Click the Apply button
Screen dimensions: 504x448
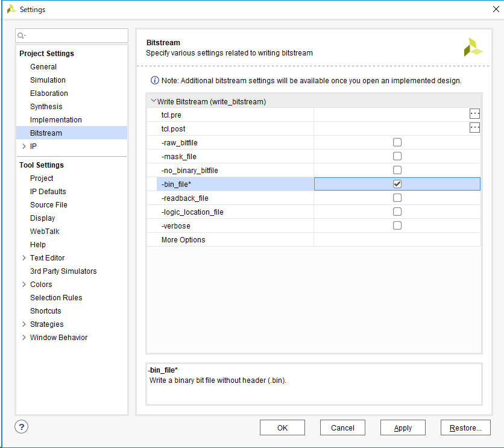tap(403, 427)
